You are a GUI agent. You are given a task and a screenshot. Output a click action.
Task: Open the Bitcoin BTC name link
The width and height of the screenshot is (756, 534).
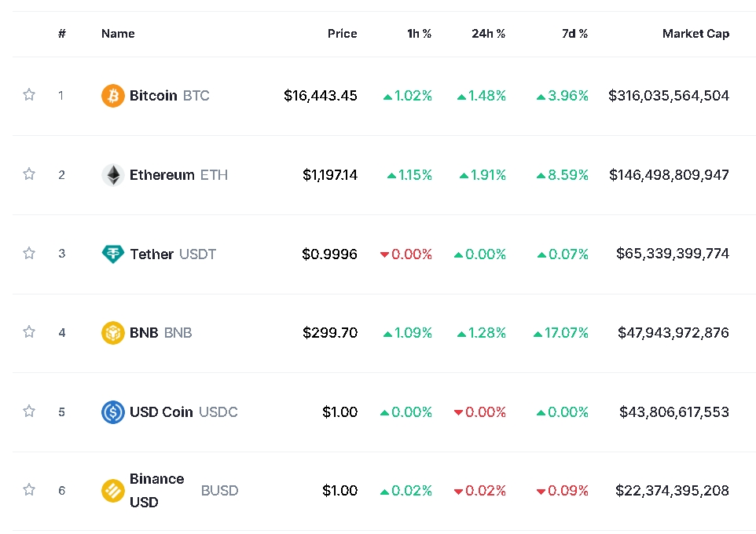click(x=168, y=96)
